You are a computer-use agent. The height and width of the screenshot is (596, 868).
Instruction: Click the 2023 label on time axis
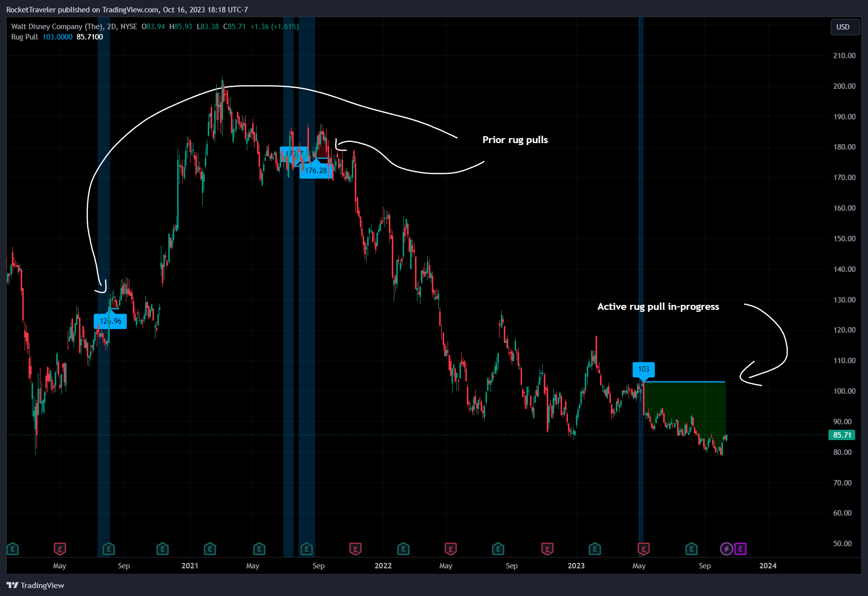point(576,565)
